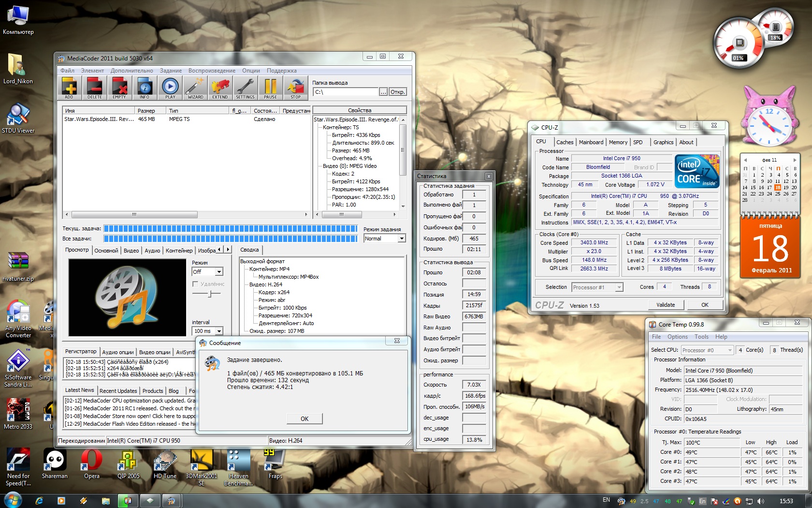Open the Select CPU dropdown in Core Temp

click(x=729, y=350)
